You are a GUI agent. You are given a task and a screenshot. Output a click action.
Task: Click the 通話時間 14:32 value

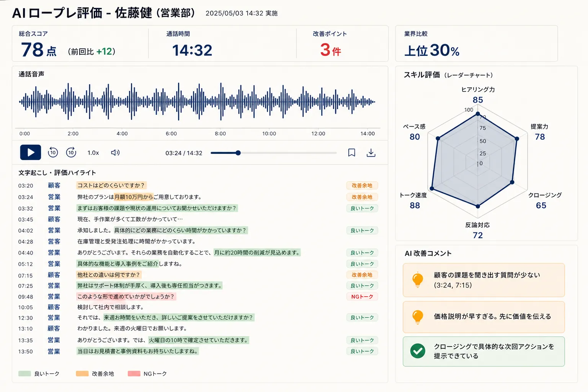click(x=192, y=51)
